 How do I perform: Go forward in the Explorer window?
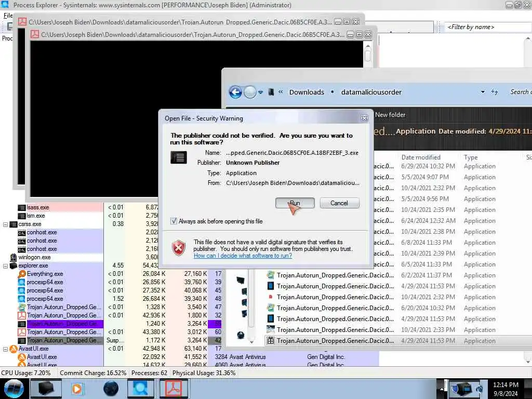250,92
